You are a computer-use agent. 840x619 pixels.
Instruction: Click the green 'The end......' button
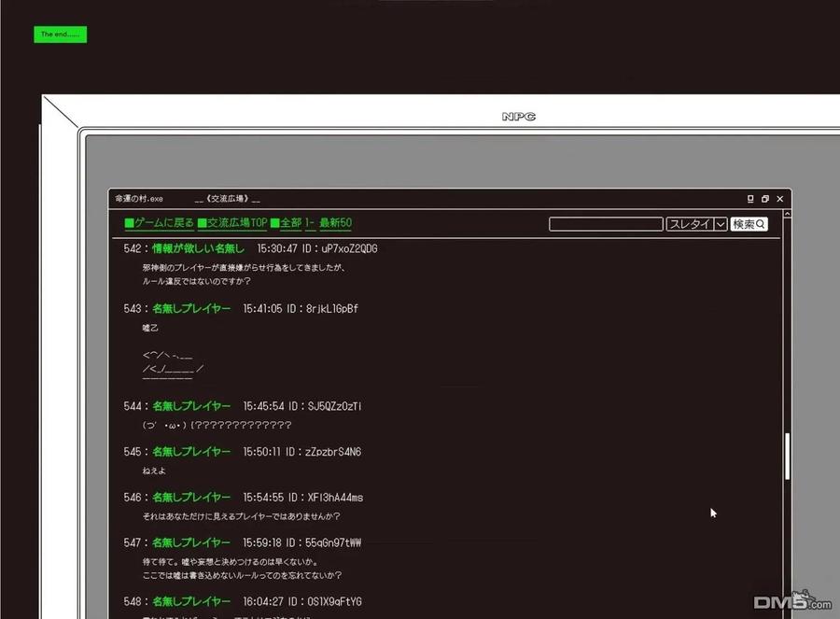click(x=60, y=35)
